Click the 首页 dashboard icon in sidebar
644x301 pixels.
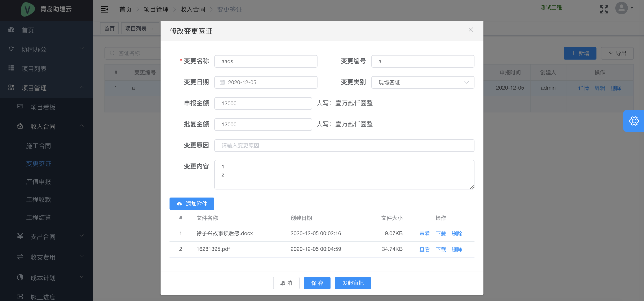click(x=11, y=30)
